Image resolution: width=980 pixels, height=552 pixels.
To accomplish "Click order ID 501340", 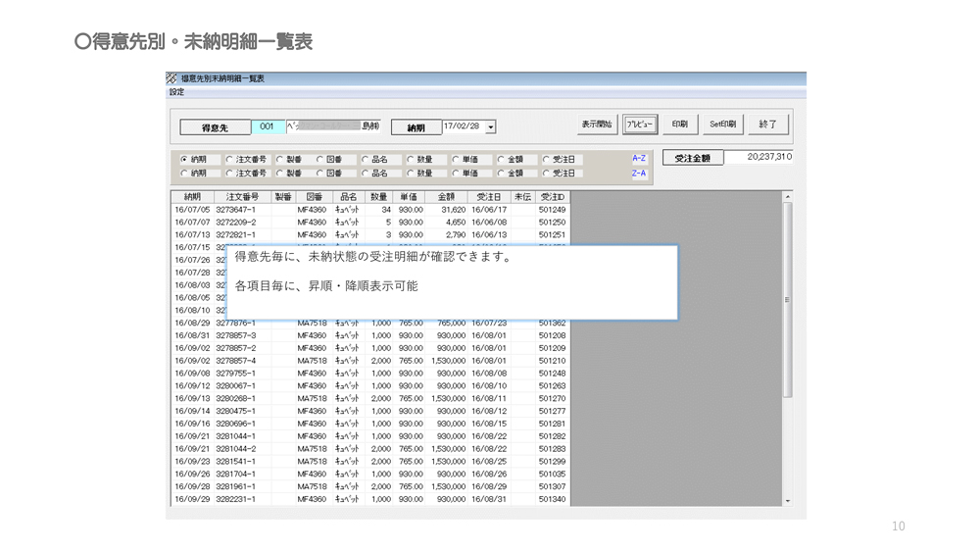I will [552, 499].
